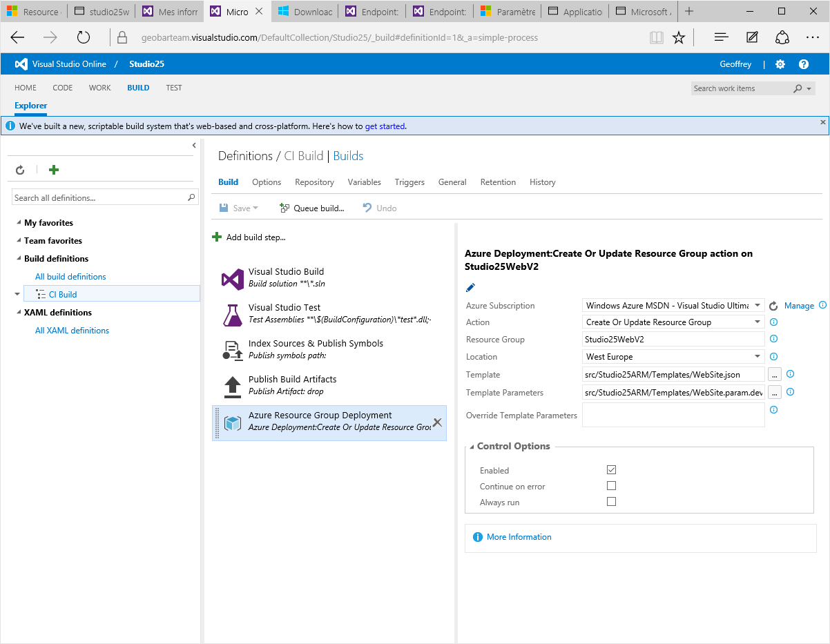Switch to the Repository tab
The height and width of the screenshot is (644, 830).
pos(314,182)
